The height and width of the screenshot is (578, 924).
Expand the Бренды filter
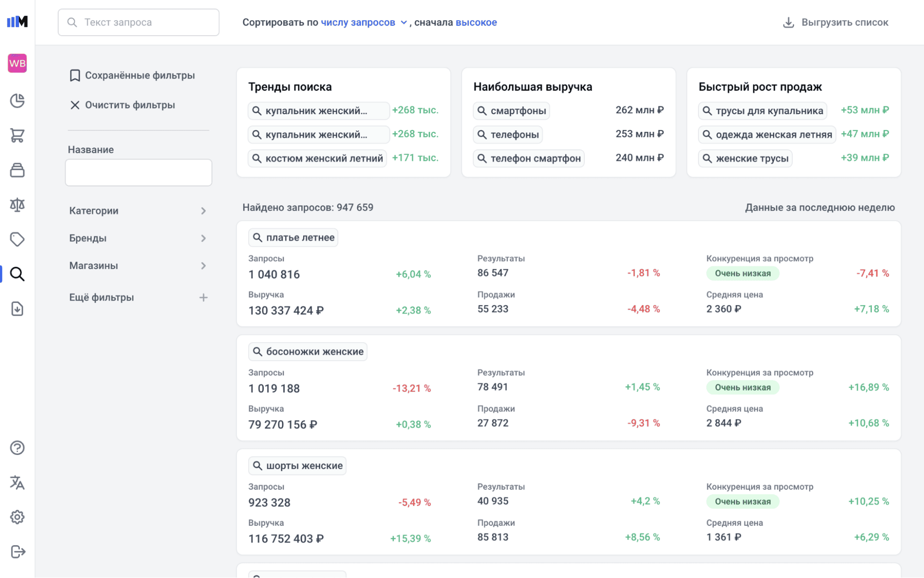[x=138, y=238]
